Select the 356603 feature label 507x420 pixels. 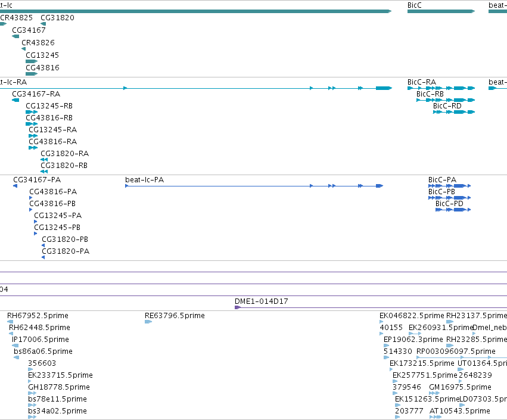[42, 363]
